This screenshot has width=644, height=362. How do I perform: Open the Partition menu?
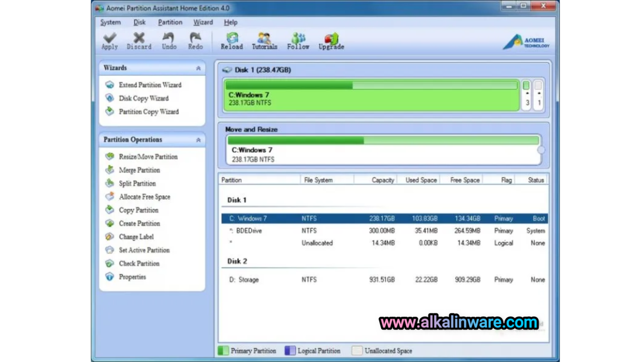click(170, 22)
